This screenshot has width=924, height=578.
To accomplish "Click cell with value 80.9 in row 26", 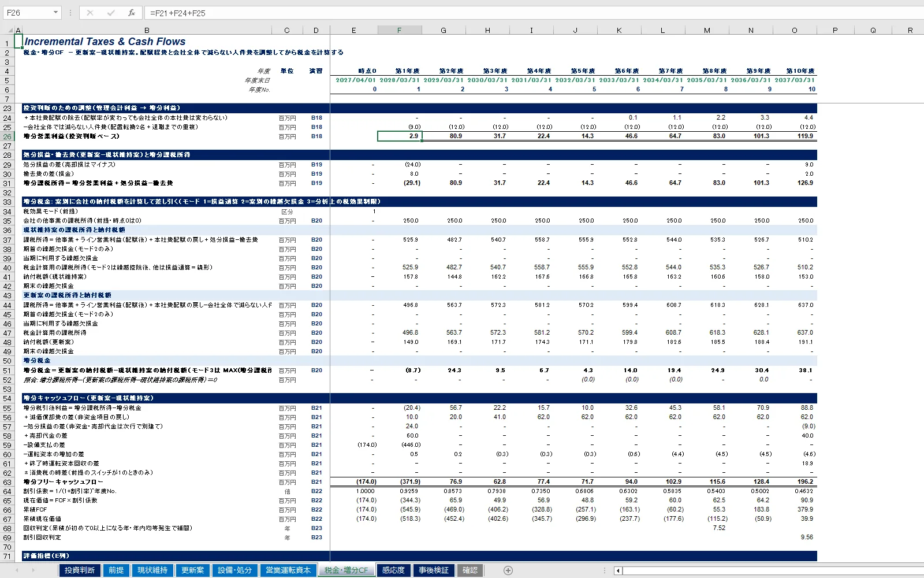I will 444,136.
